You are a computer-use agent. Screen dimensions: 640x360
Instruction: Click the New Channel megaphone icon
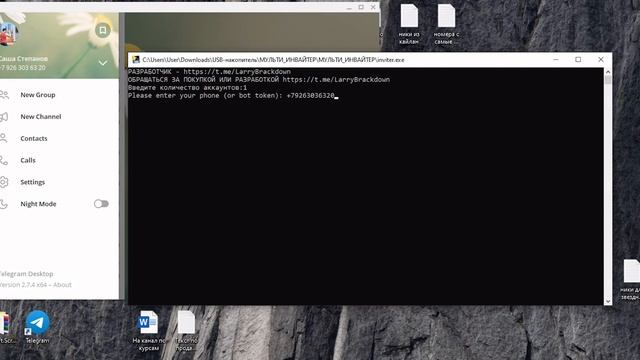click(4, 117)
